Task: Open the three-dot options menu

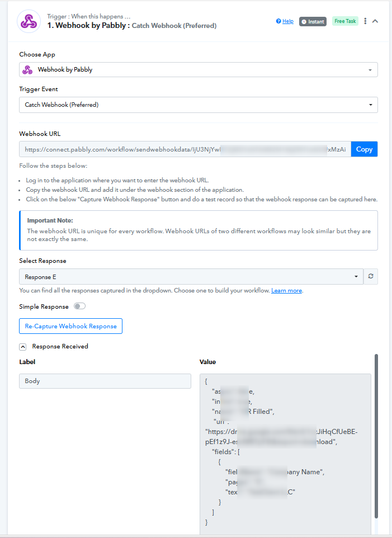Action: (x=365, y=21)
